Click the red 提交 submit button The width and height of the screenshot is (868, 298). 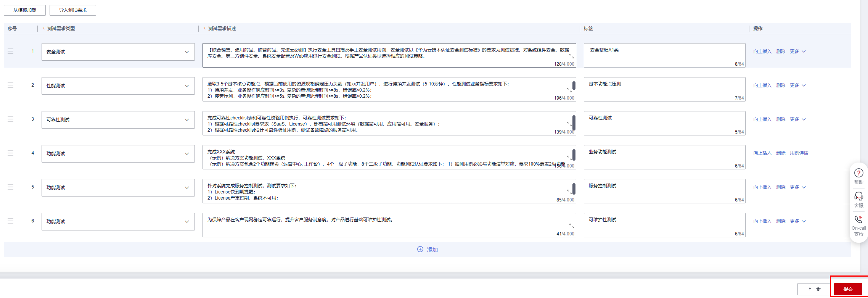pos(848,289)
